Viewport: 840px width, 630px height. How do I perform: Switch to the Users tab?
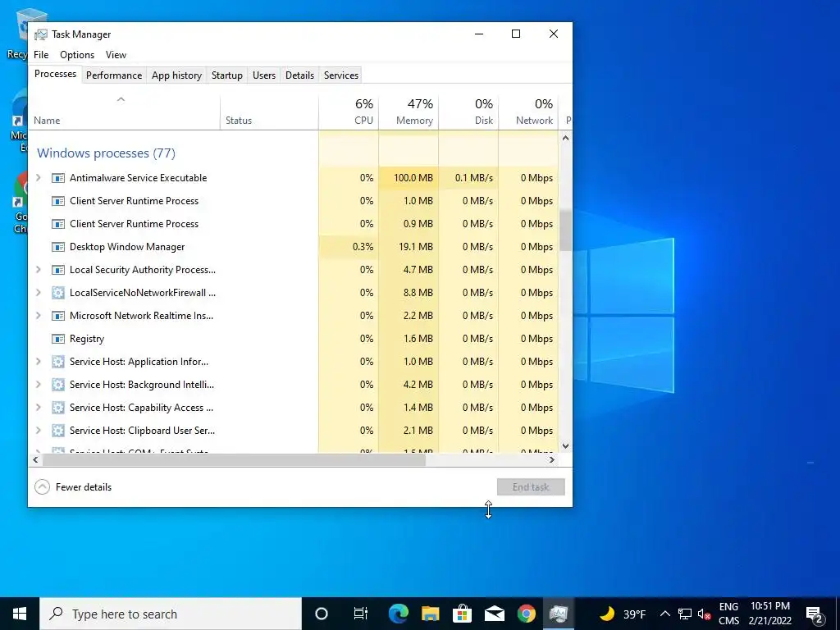coord(264,75)
